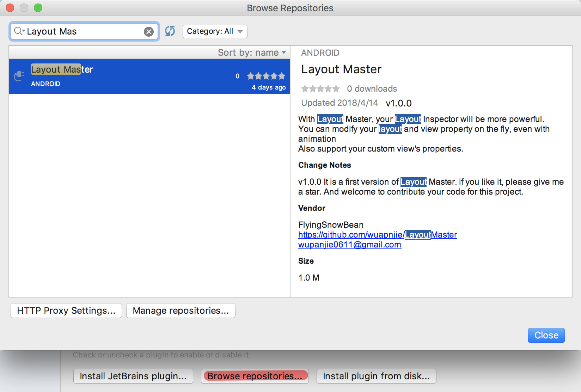Close the Browse Repositories dialog

(x=546, y=335)
